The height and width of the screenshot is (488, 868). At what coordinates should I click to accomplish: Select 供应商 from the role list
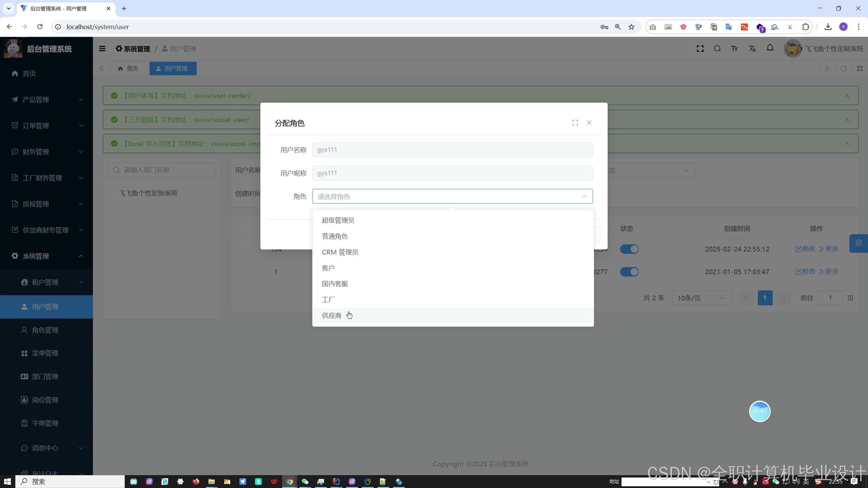[332, 316]
